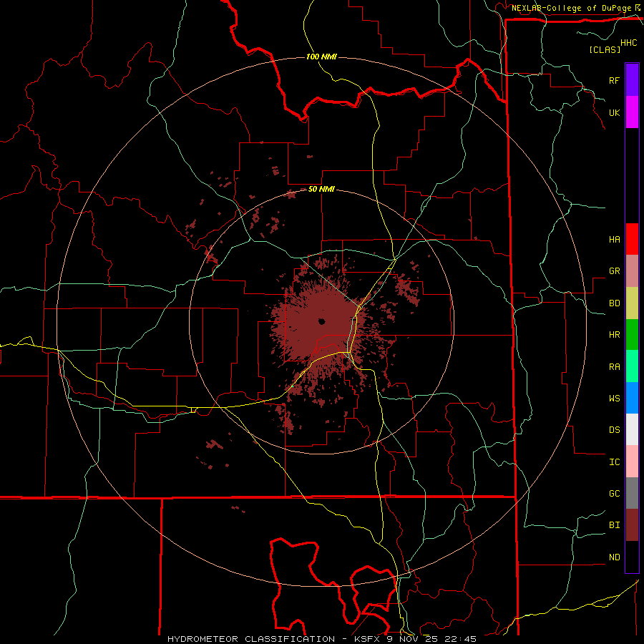Click the Hydrometeor Classification KSFX title text
Screen dimensions: 644x644
point(321,639)
